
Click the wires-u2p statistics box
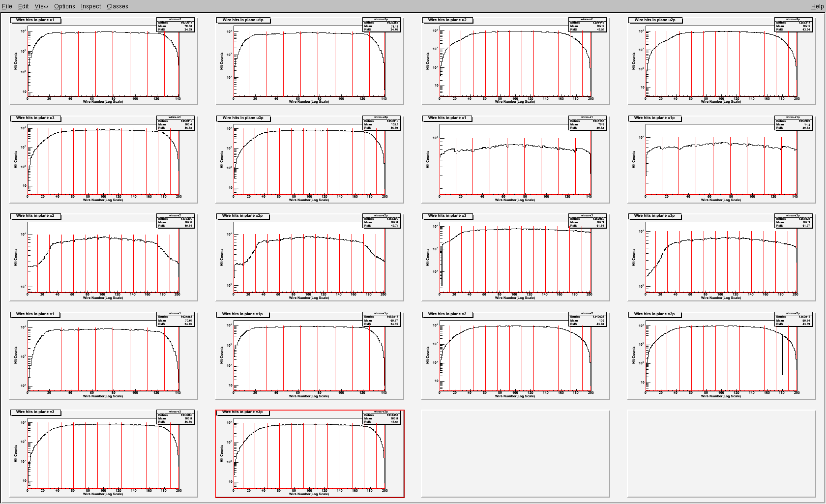[x=793, y=25]
